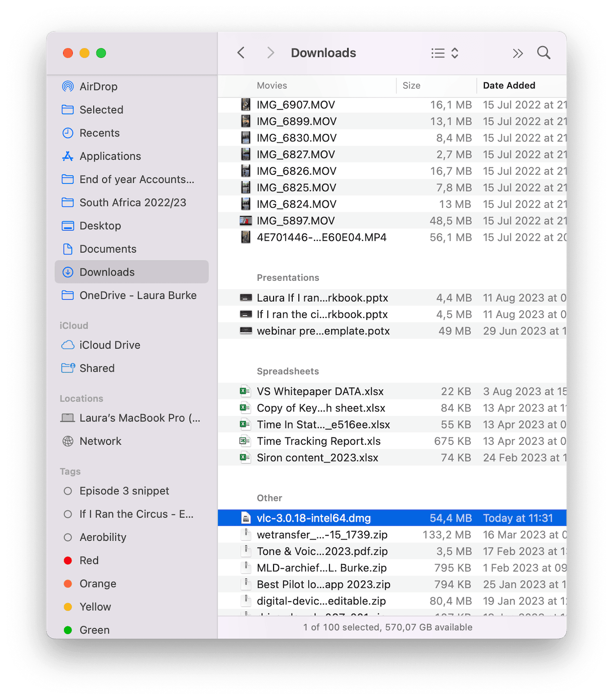Open iCloud Drive

110,345
